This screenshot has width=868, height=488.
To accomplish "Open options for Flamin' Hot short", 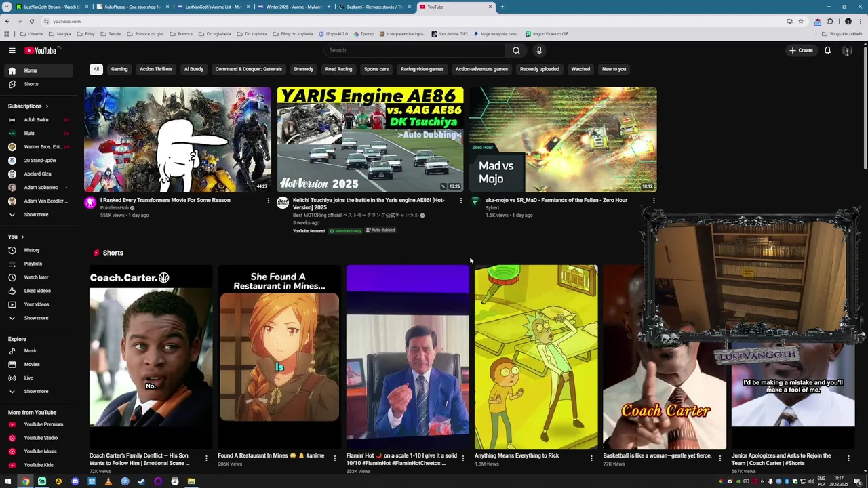I will (463, 459).
